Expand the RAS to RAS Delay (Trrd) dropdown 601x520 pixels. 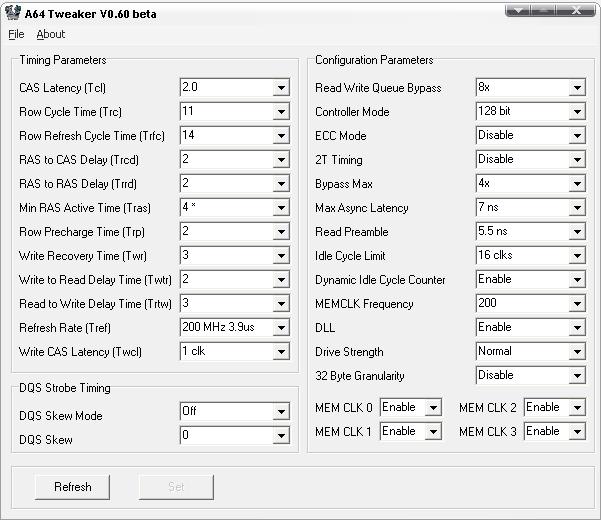(235, 184)
